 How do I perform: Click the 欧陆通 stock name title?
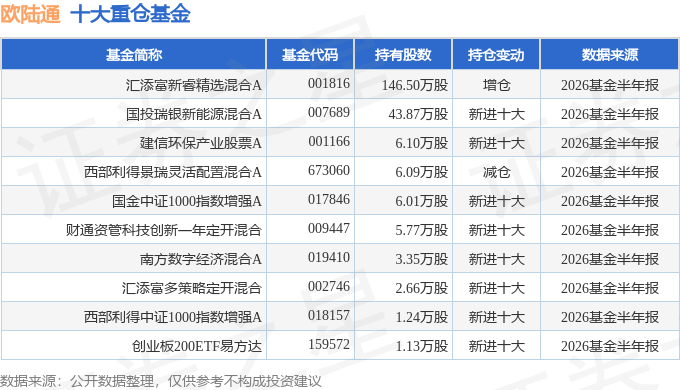click(30, 14)
